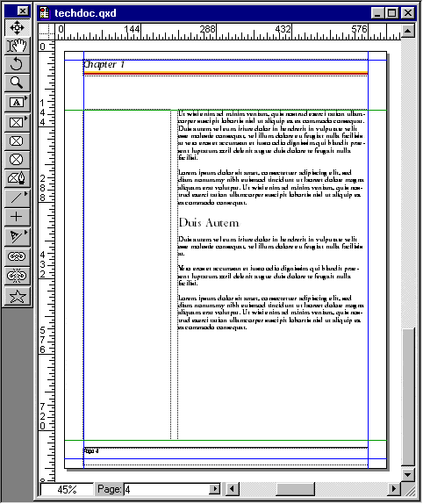Click the Chapter 1 header text
Screen dimensions: 423x504
pyautogui.click(x=104, y=64)
